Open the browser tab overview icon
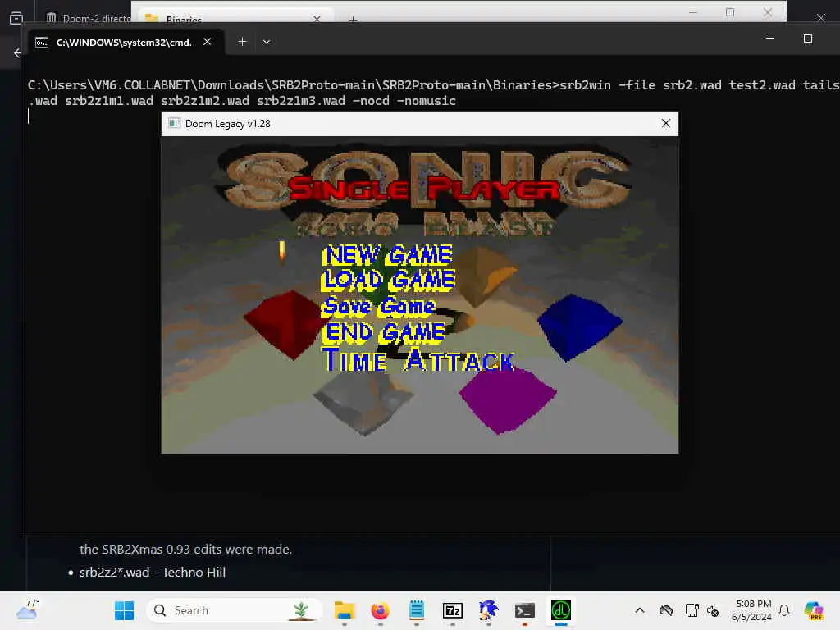Viewport: 840px width, 630px height. coord(16,18)
